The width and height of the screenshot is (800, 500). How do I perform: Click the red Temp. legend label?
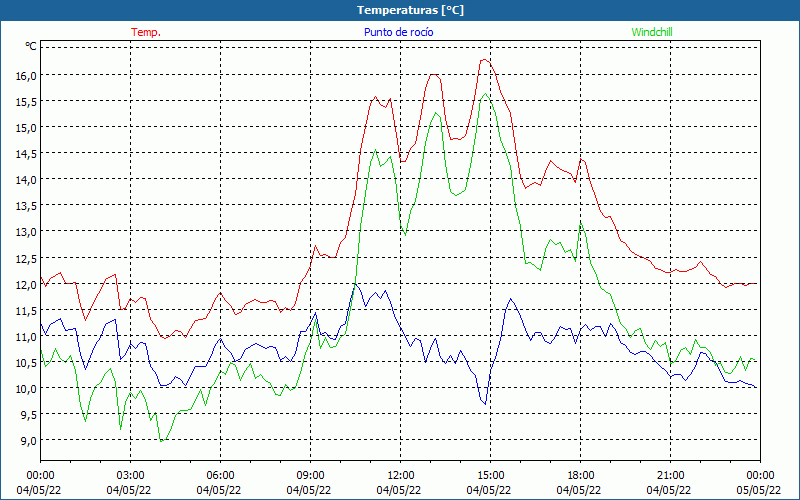tap(146, 32)
